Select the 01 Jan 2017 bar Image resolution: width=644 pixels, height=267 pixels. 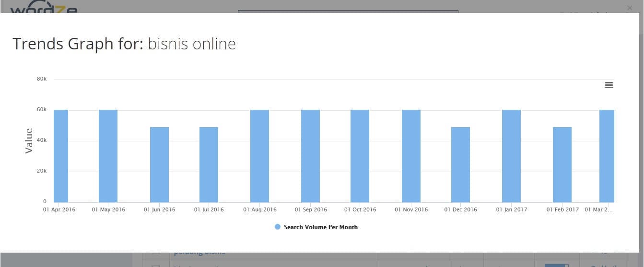pyautogui.click(x=511, y=156)
